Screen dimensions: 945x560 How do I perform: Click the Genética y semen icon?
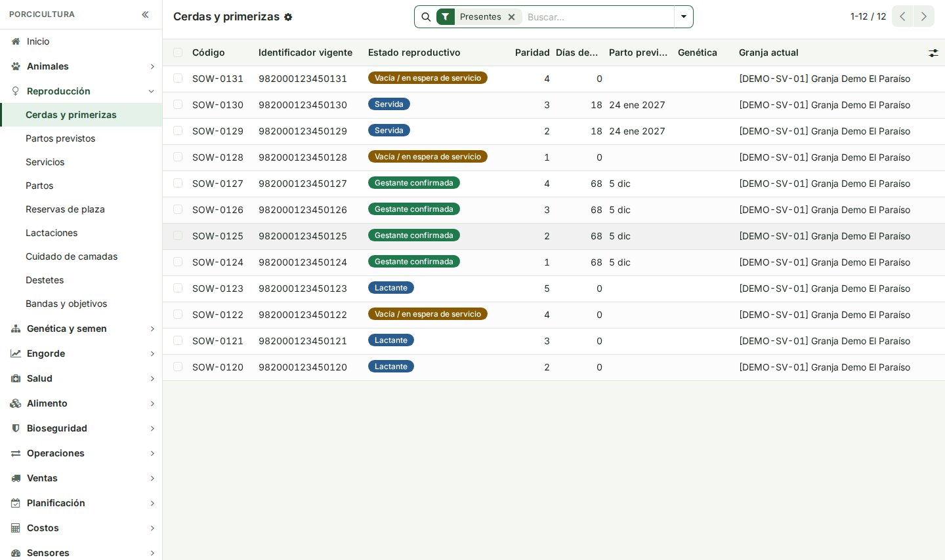pyautogui.click(x=16, y=329)
